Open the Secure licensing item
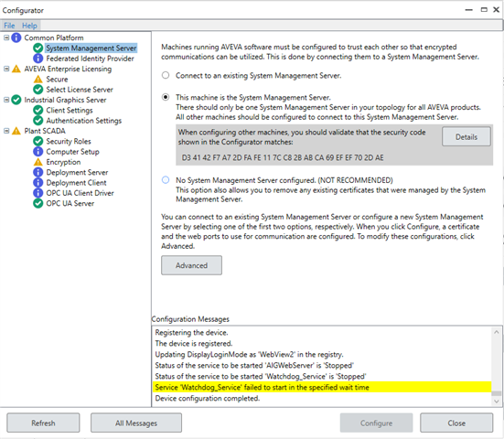504x439 pixels. (57, 79)
